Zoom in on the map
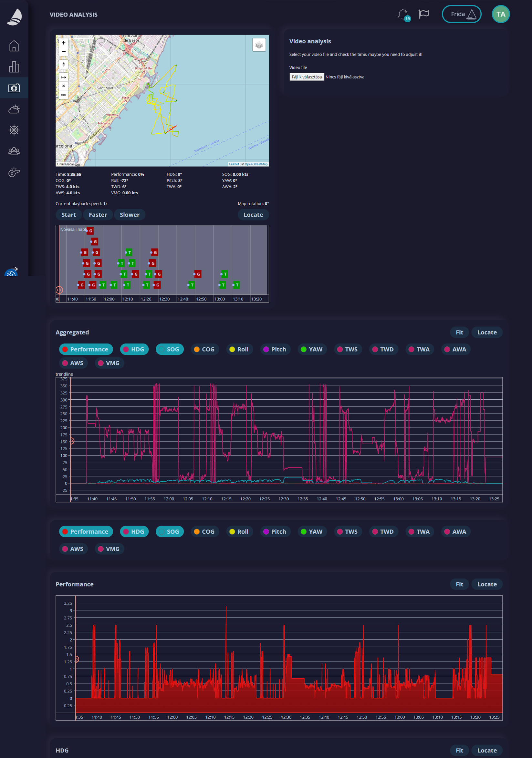Screen dimensions: 532x758 pos(63,43)
